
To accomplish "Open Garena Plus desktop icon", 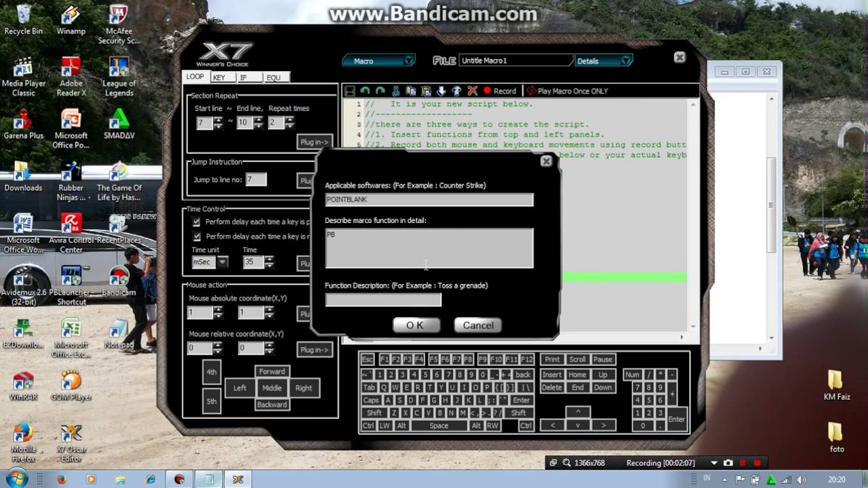I will point(24,124).
